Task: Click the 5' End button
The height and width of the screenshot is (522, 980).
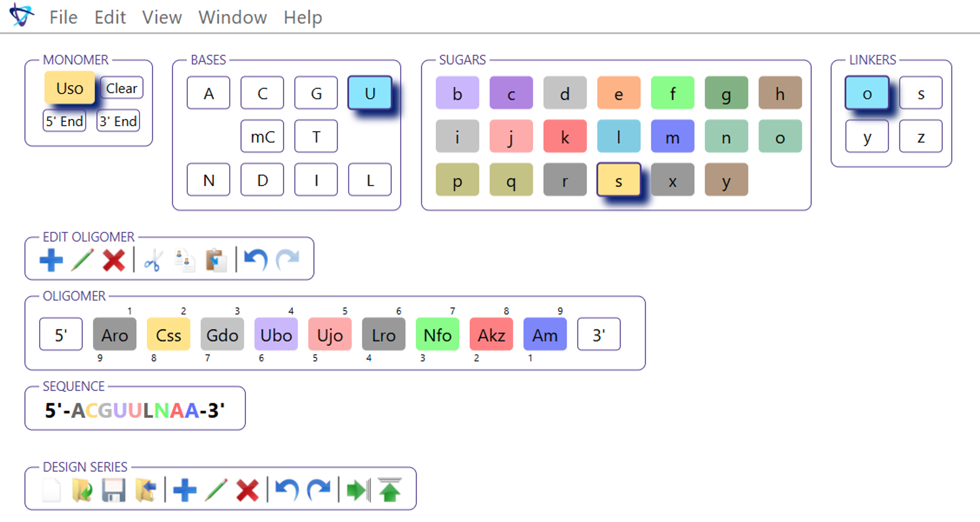Action: pyautogui.click(x=64, y=121)
